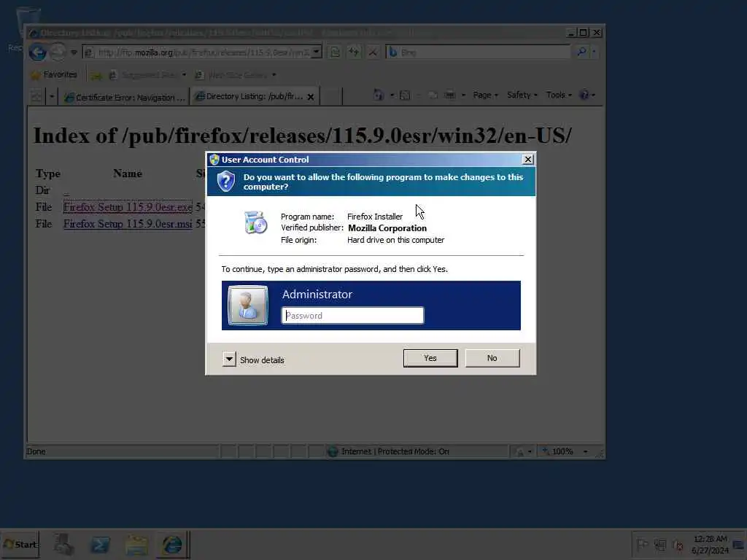The width and height of the screenshot is (747, 560).
Task: Open Web Slice Gallery favorites bar item
Action: point(236,75)
